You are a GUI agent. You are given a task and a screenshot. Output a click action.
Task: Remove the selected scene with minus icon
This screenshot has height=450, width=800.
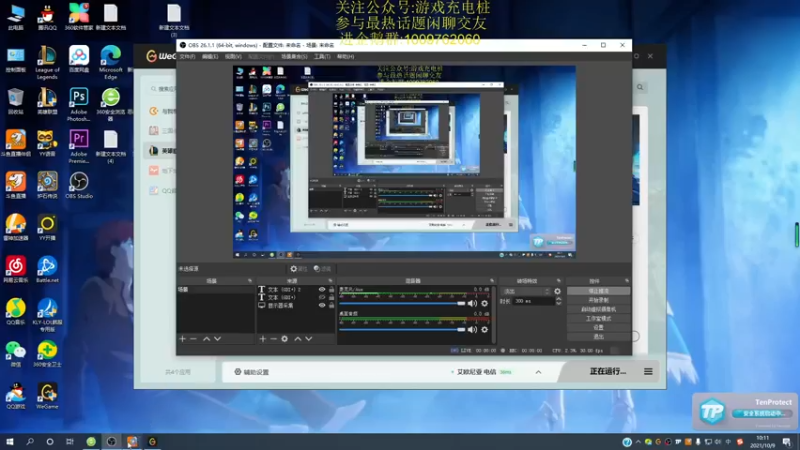point(193,339)
